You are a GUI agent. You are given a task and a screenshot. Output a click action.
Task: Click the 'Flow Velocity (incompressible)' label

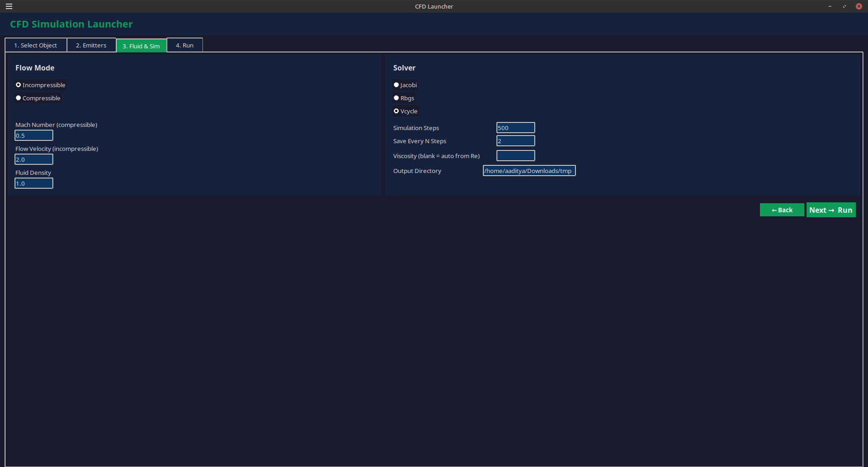(57, 149)
